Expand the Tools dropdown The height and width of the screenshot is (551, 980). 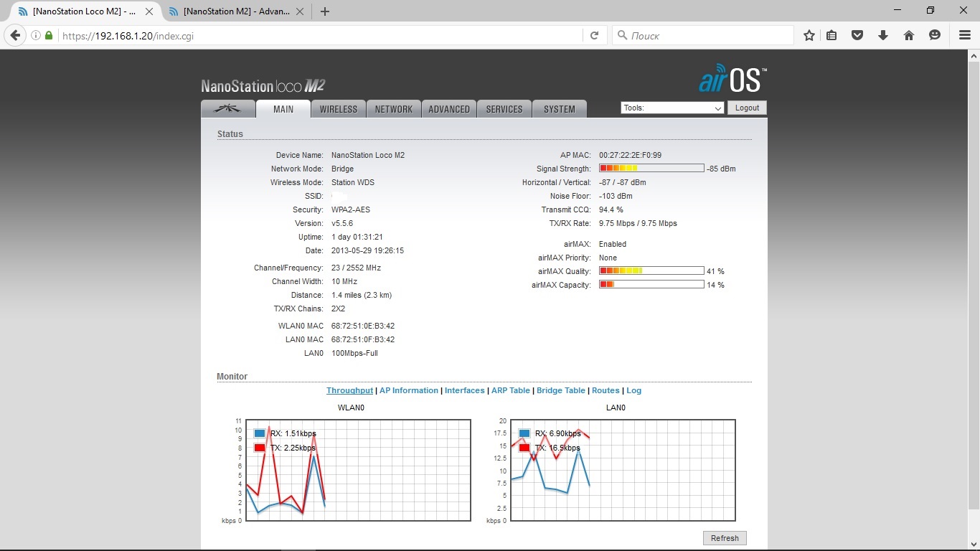click(x=672, y=108)
